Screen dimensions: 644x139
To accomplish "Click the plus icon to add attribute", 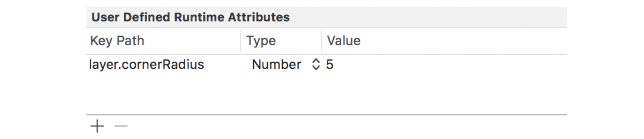I will coord(97,126).
